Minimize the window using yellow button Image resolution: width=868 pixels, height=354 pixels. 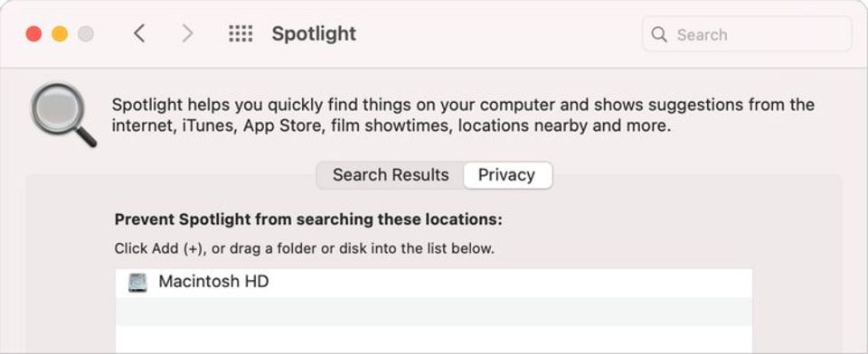(x=60, y=33)
